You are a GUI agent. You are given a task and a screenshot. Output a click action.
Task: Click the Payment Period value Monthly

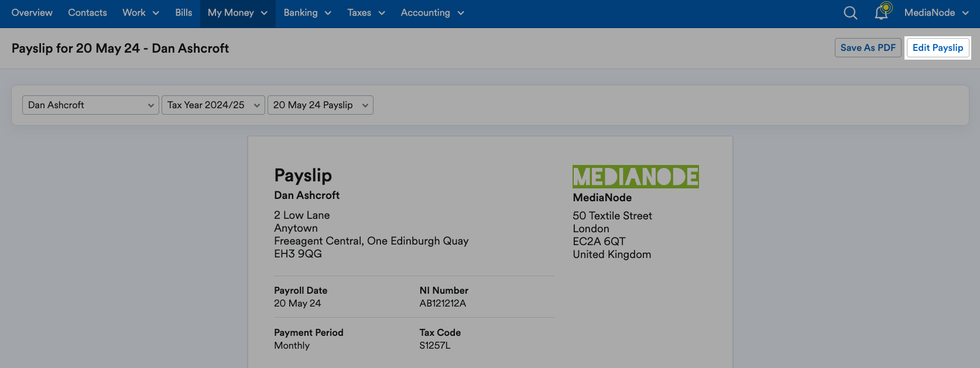[292, 346]
